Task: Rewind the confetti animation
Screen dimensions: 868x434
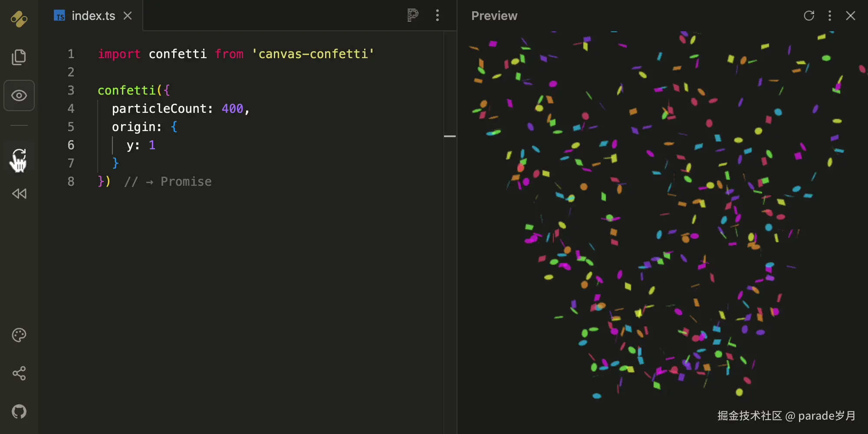Action: pyautogui.click(x=19, y=194)
